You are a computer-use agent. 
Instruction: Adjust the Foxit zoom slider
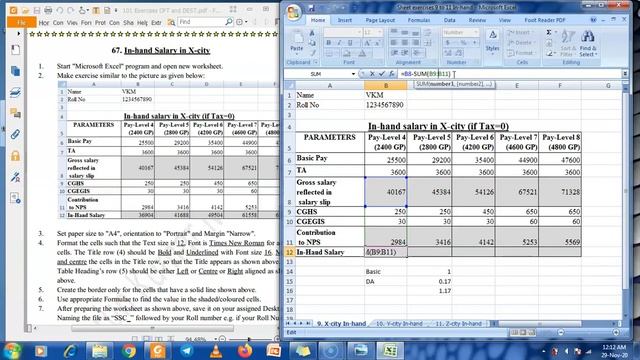click(249, 339)
